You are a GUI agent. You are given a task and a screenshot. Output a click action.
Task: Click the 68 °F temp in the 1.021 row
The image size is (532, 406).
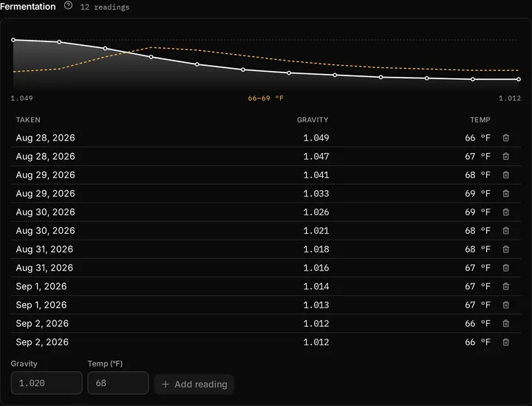pyautogui.click(x=477, y=231)
